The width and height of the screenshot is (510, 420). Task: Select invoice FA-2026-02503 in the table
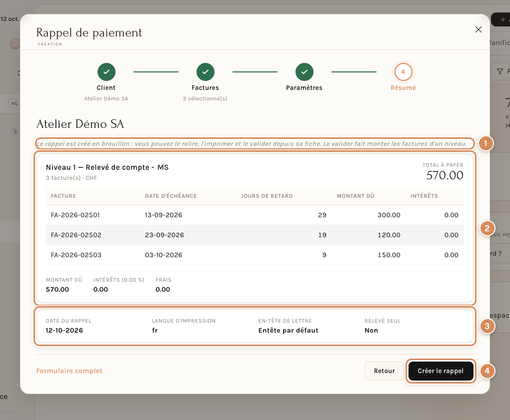76,255
